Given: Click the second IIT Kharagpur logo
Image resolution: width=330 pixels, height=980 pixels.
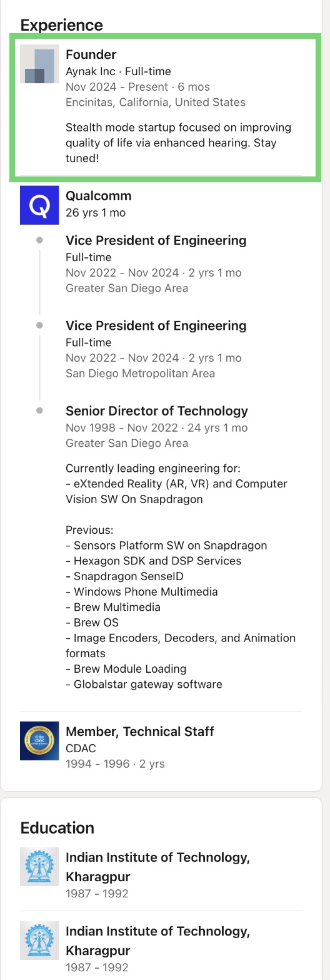Looking at the screenshot, I should [39, 941].
